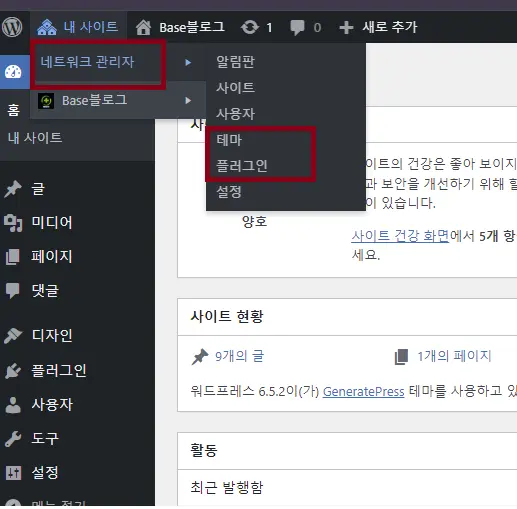Open the updates refresh icon

pyautogui.click(x=250, y=27)
